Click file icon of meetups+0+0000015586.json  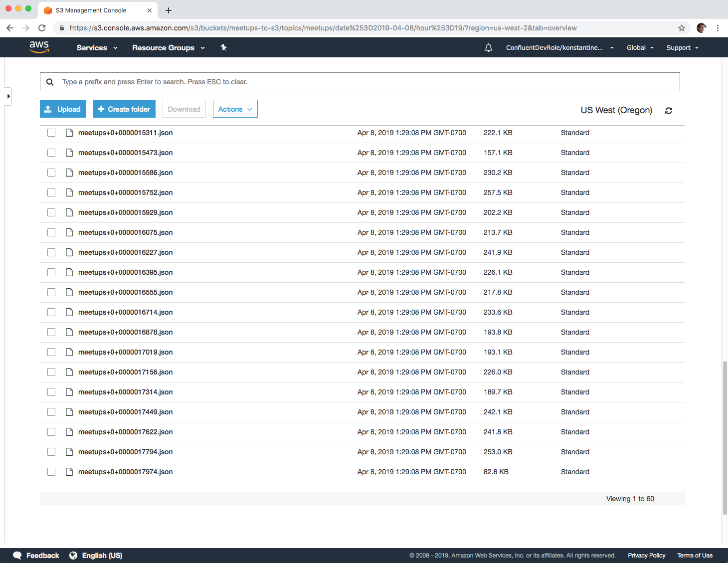[69, 173]
